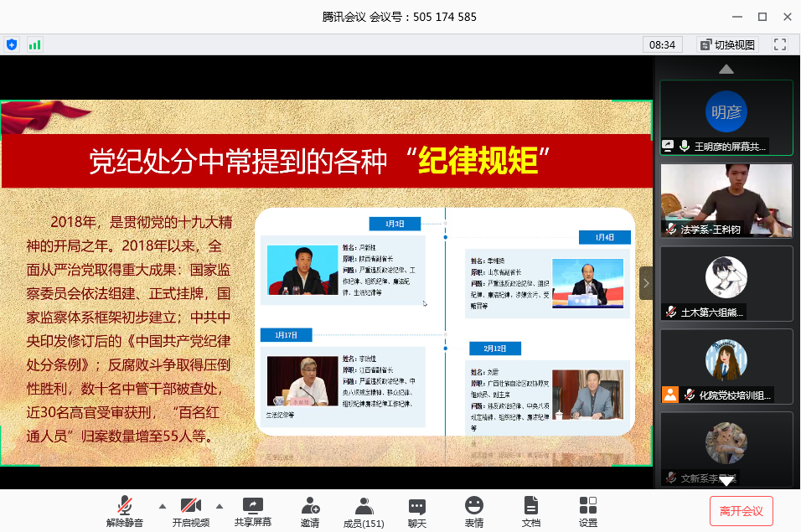
Task: Leave the meeting (离开会议)
Action: 741,511
